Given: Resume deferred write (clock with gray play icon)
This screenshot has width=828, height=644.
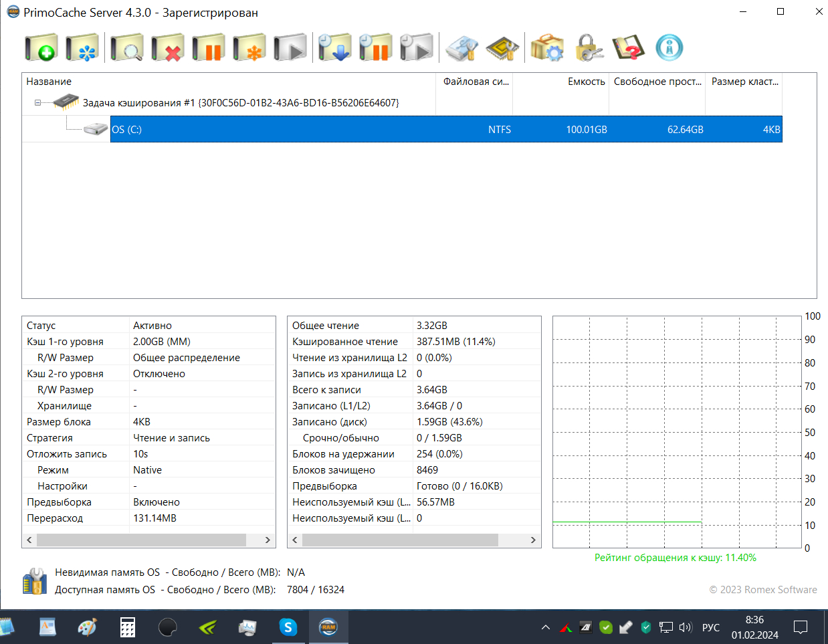Looking at the screenshot, I should click(416, 48).
